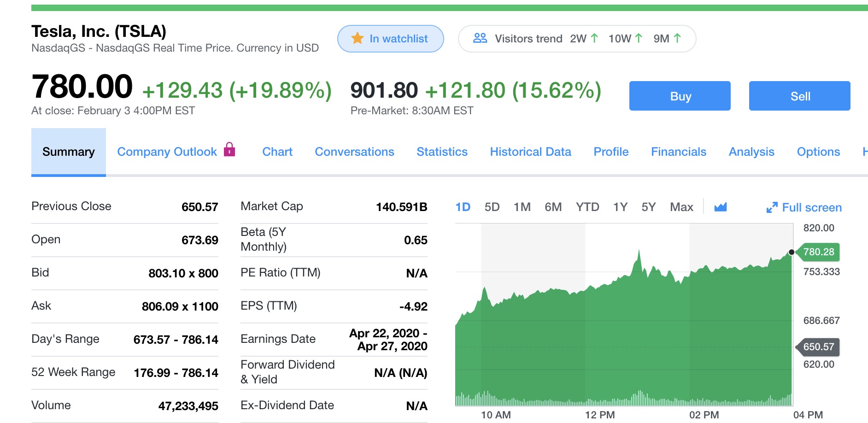This screenshot has height=423, width=868.
Task: Select the YTD chart range
Action: pyautogui.click(x=587, y=207)
